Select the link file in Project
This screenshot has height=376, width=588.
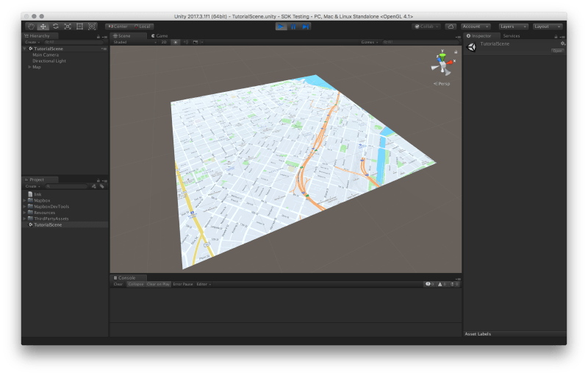[37, 194]
